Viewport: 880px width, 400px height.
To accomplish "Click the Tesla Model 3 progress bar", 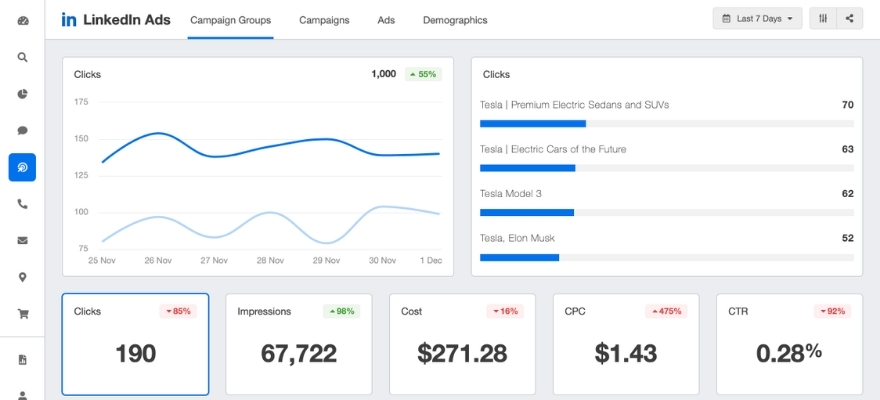I will 667,213.
